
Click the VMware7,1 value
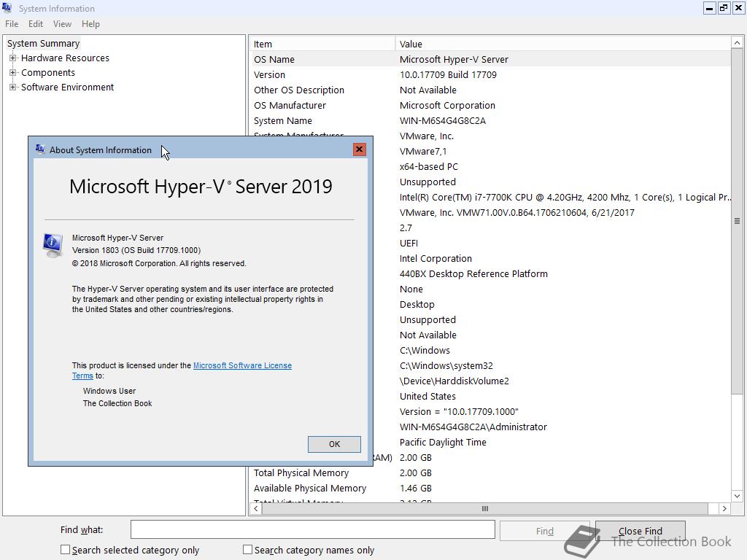point(423,152)
